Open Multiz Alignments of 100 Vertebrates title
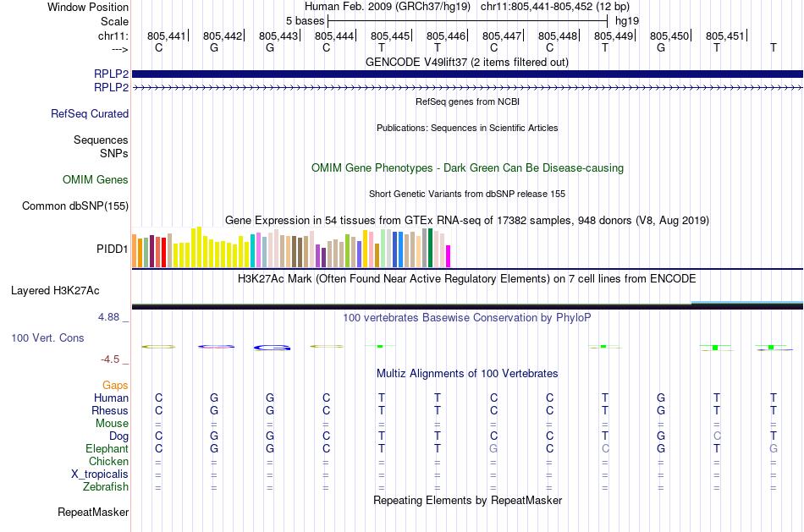The image size is (804, 532). tap(467, 374)
